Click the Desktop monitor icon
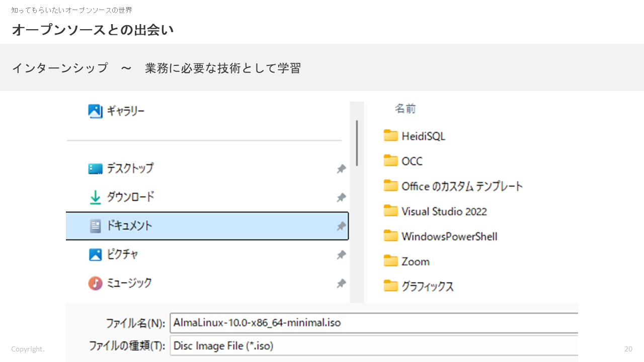The image size is (644, 362). click(95, 168)
